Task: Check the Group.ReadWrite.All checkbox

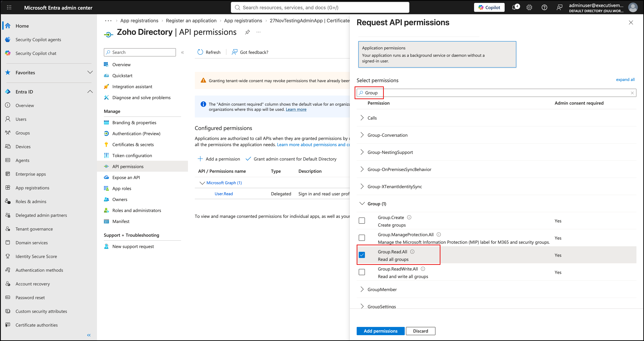Action: point(362,272)
